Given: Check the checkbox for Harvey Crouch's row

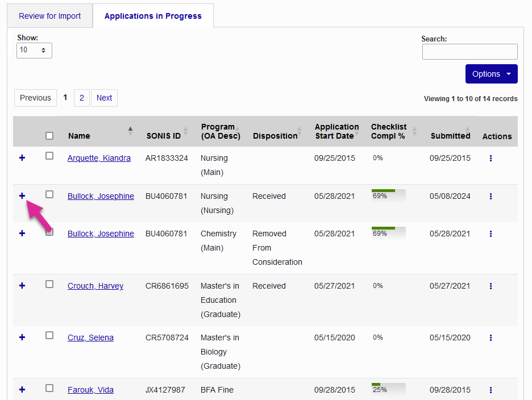Looking at the screenshot, I should 49,284.
